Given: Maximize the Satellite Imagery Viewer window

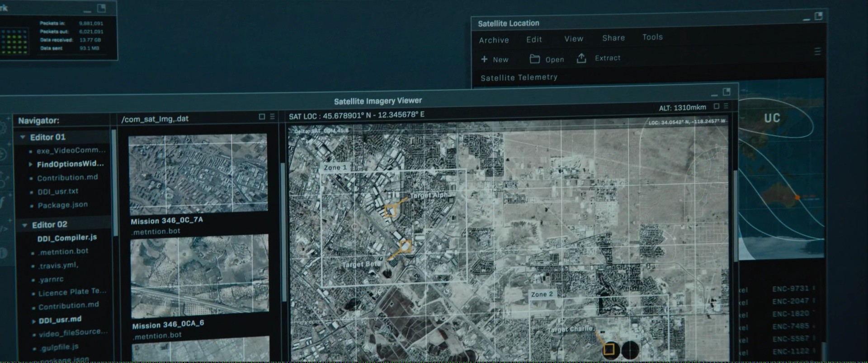Looking at the screenshot, I should [726, 92].
